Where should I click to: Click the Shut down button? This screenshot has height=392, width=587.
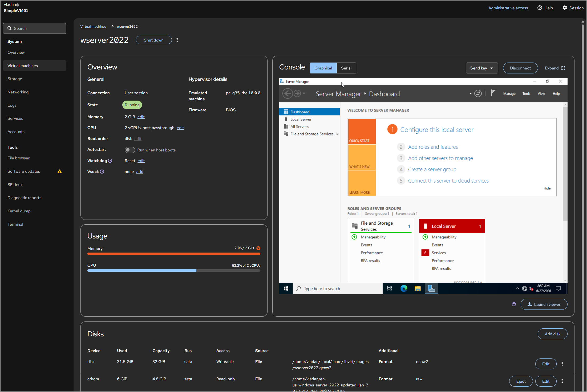pyautogui.click(x=154, y=40)
